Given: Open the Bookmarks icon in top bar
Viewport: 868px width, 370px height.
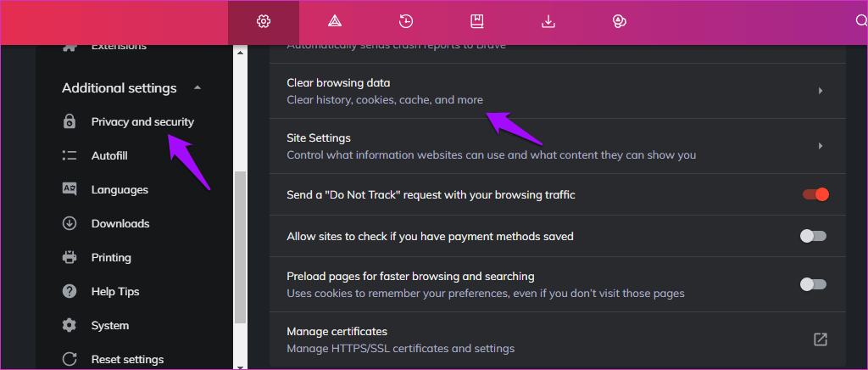Looking at the screenshot, I should (x=476, y=22).
